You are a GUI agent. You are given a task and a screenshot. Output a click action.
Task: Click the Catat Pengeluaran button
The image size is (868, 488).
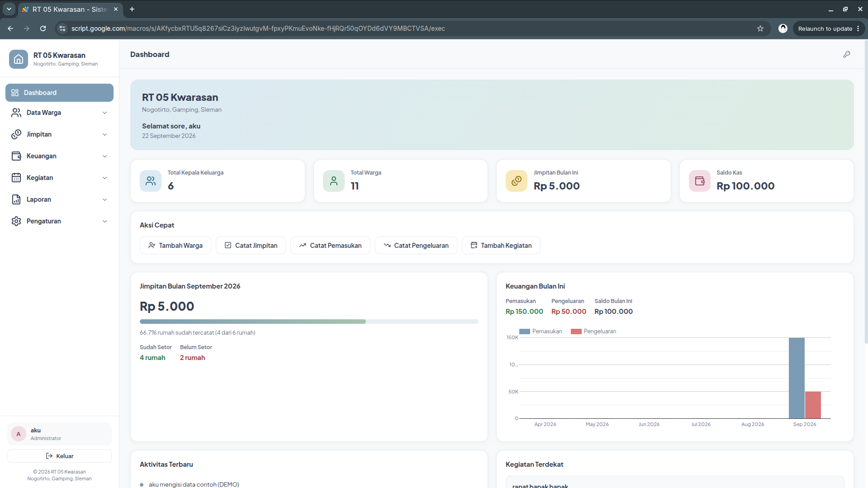(416, 246)
